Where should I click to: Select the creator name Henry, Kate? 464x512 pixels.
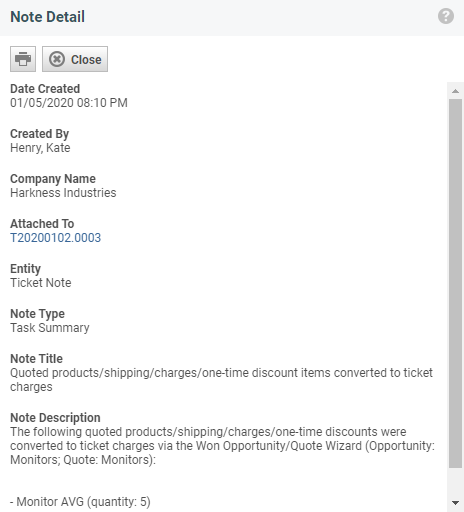click(x=40, y=148)
